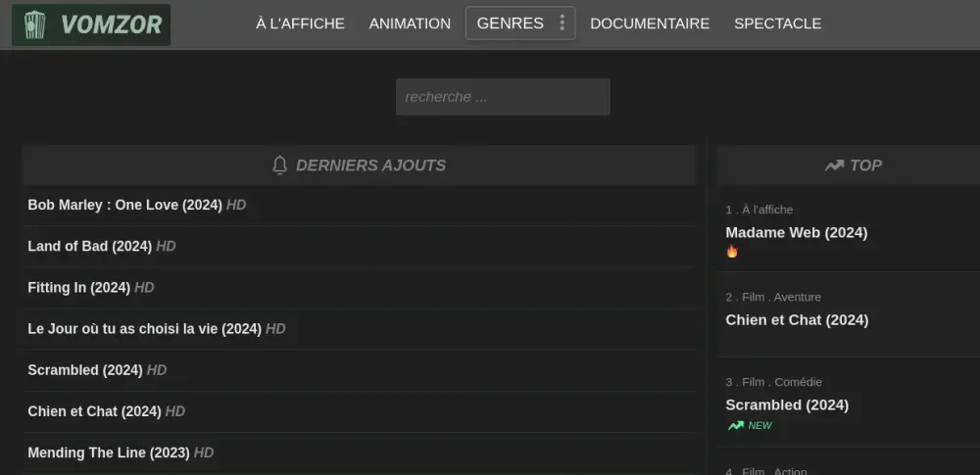This screenshot has height=475, width=980.
Task: Click the HD tag beside Land of Bad
Action: point(166,246)
